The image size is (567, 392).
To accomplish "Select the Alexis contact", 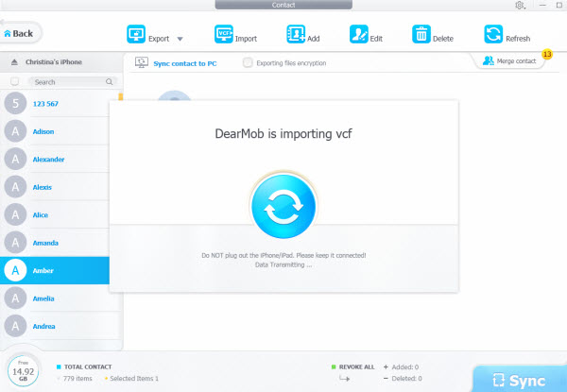I will click(x=55, y=187).
